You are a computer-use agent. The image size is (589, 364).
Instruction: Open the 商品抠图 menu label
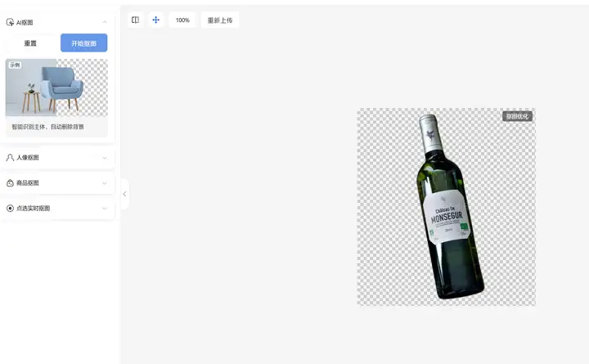pyautogui.click(x=28, y=183)
